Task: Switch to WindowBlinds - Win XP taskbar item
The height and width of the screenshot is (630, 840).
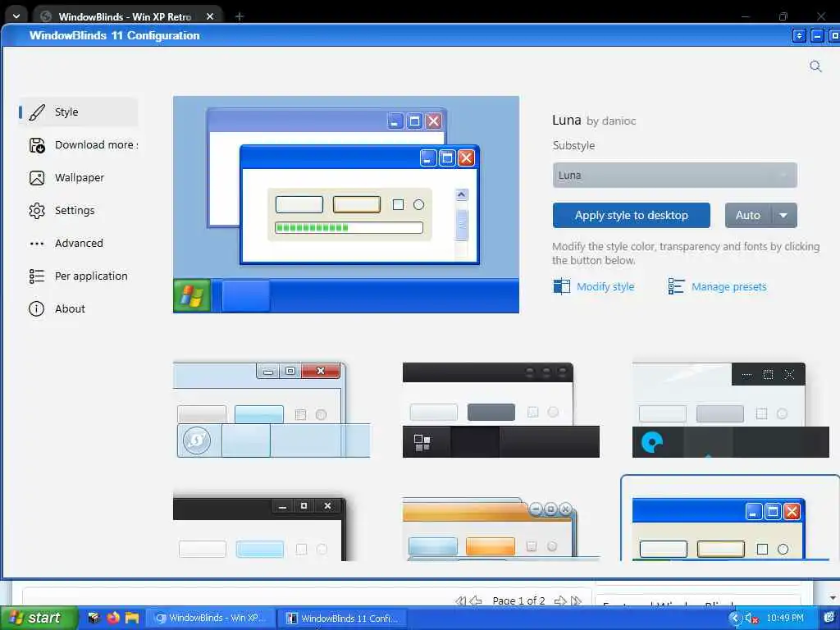Action: tap(211, 618)
